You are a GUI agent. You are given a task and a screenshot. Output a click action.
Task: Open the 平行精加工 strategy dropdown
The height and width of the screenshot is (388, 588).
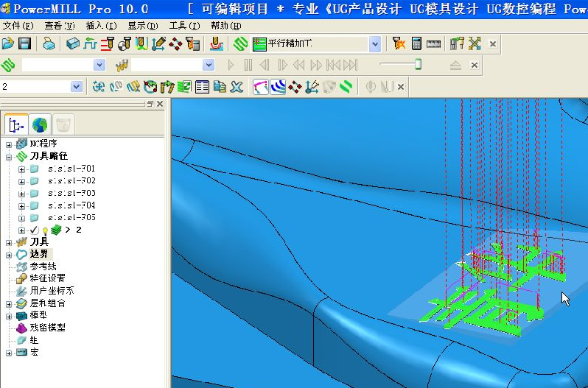375,44
